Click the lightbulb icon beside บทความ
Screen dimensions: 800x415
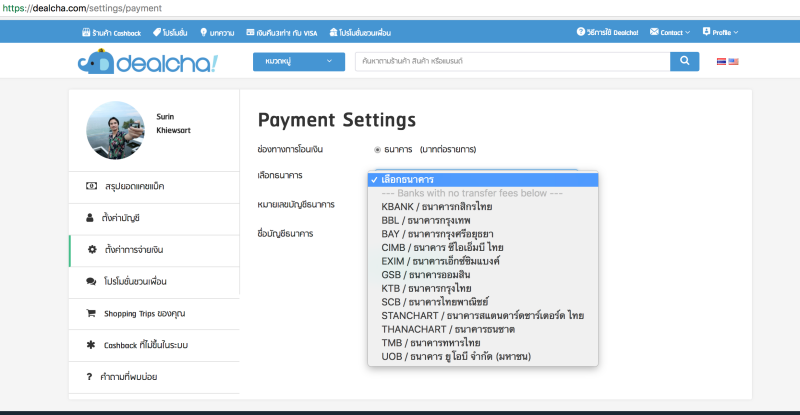tap(204, 32)
